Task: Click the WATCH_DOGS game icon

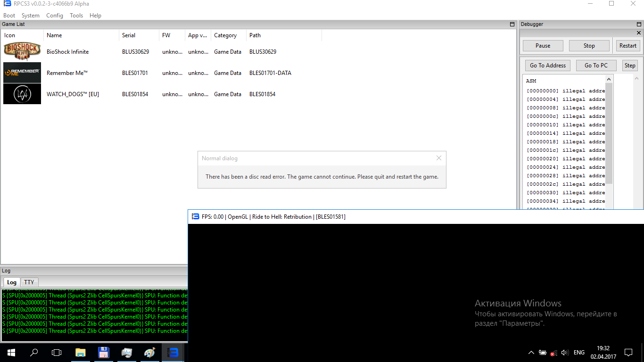Action: click(22, 94)
